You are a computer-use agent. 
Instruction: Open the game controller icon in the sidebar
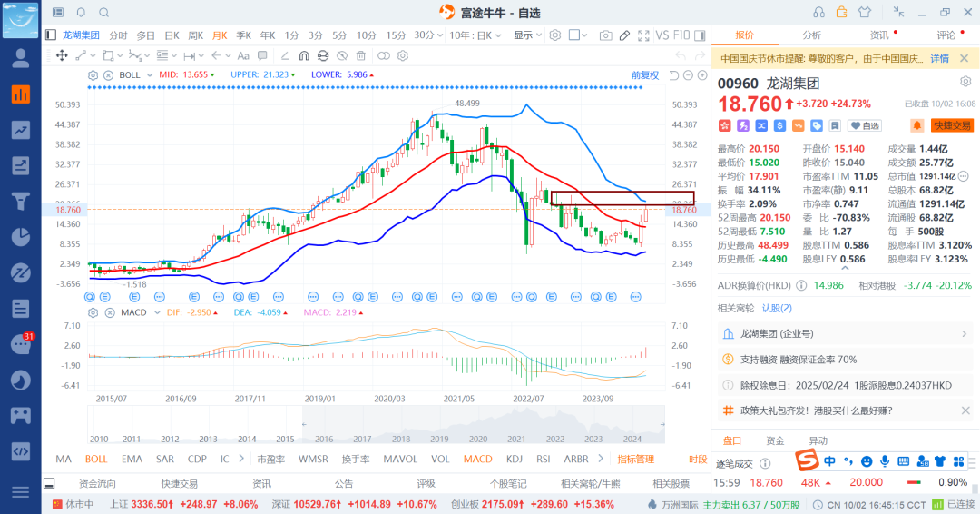(21, 415)
